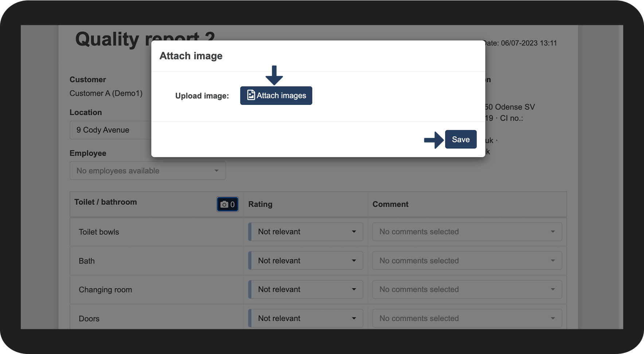
Task: Click the Comment column header
Action: pyautogui.click(x=390, y=204)
